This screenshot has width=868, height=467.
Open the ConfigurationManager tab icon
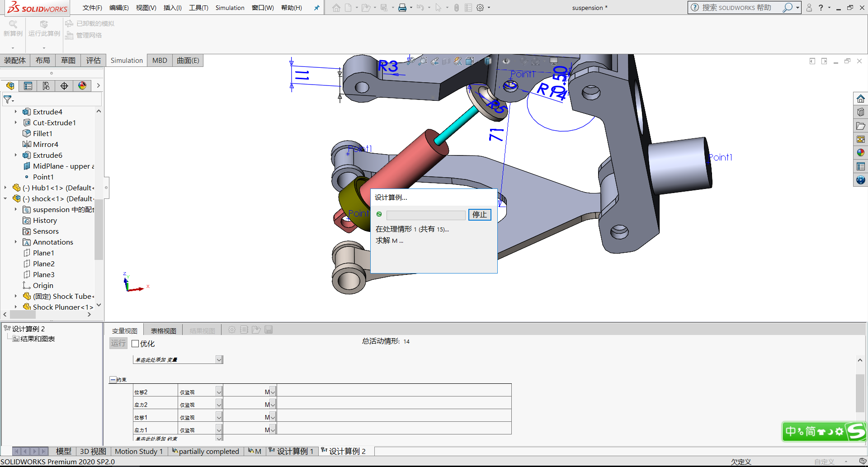coord(46,86)
